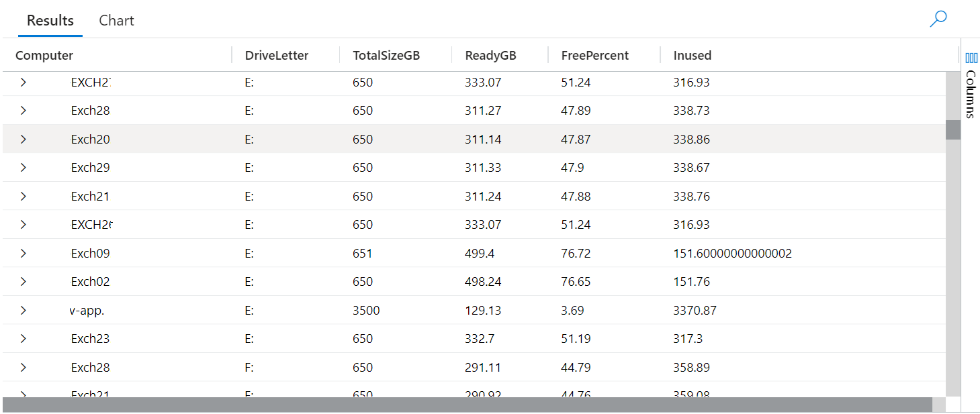The height and width of the screenshot is (414, 980).
Task: Expand the Exch02 row
Action: click(x=23, y=282)
